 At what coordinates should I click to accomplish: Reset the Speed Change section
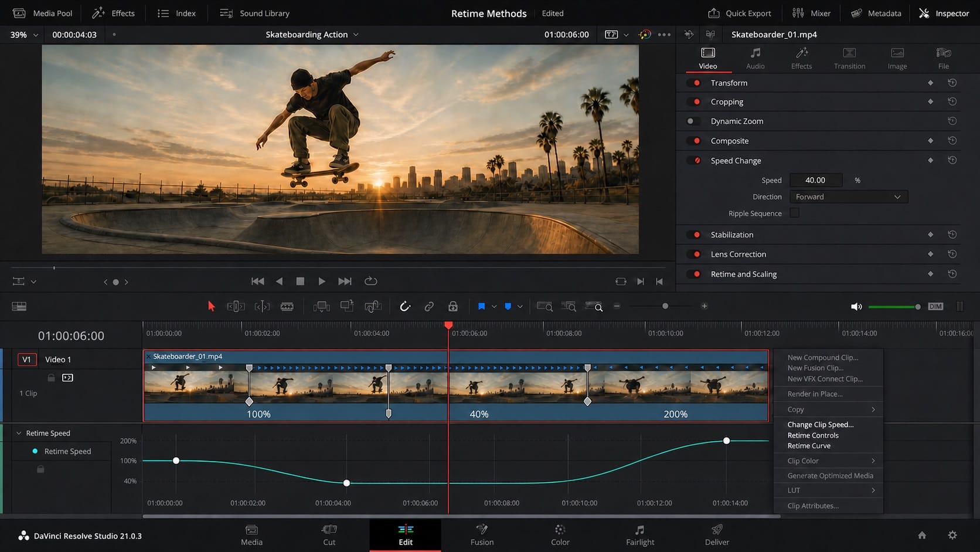tap(952, 160)
